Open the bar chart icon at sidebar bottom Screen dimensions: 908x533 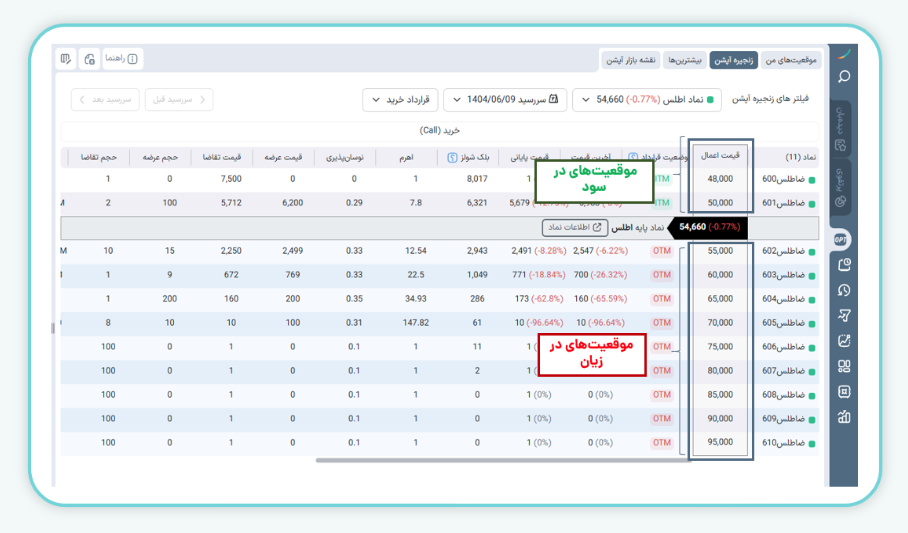[844, 417]
